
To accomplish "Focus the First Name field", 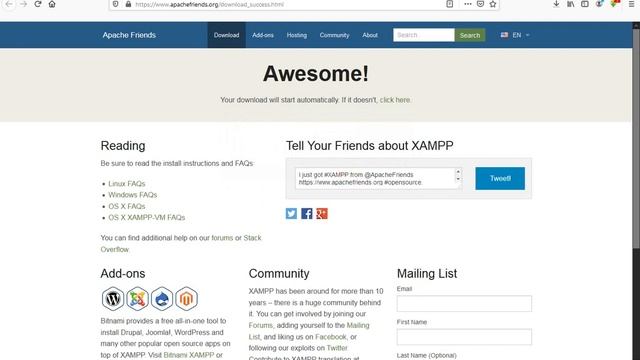I will tap(464, 337).
